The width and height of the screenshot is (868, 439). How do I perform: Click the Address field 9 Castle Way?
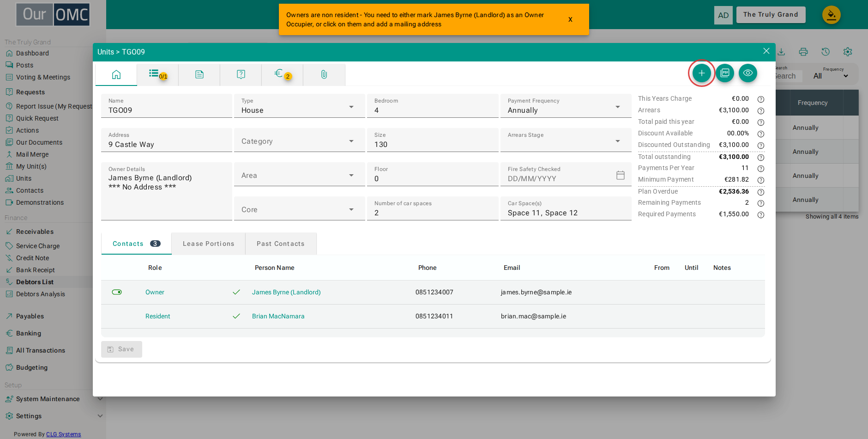click(167, 140)
